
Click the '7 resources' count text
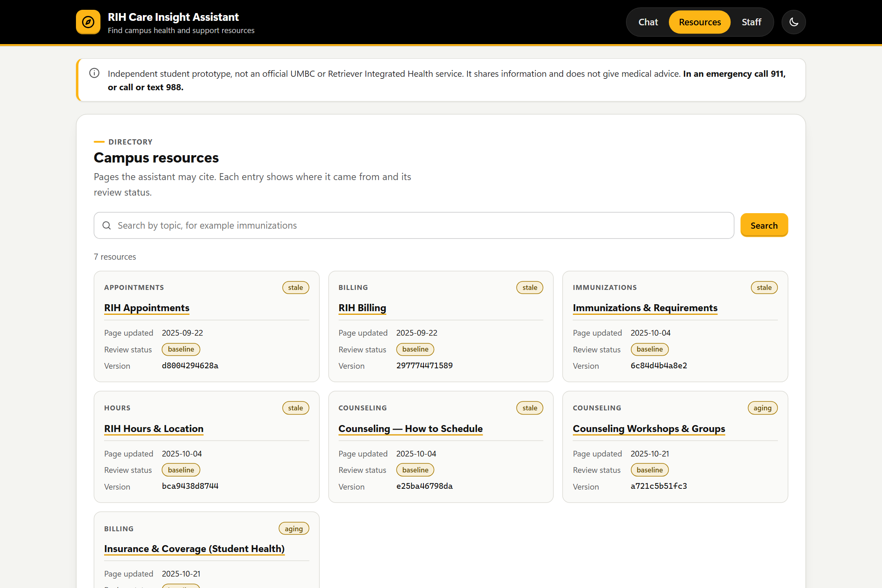(x=115, y=257)
